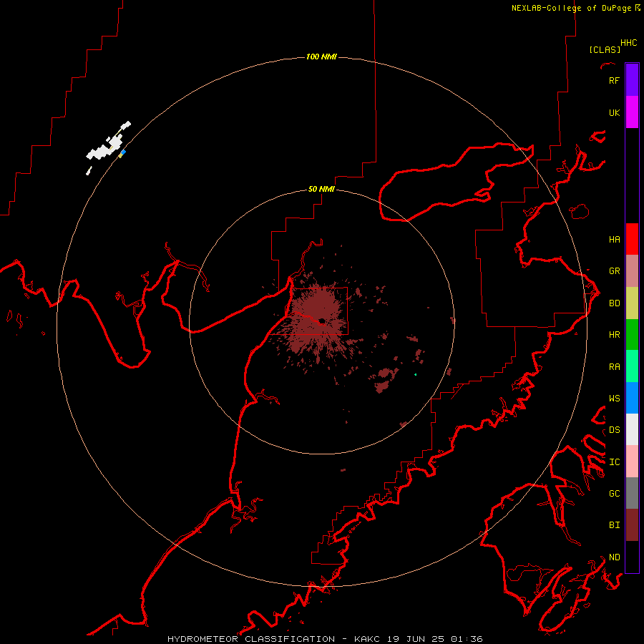The width and height of the screenshot is (644, 644).
Task: Click the GC legend label text
Action: point(614,494)
